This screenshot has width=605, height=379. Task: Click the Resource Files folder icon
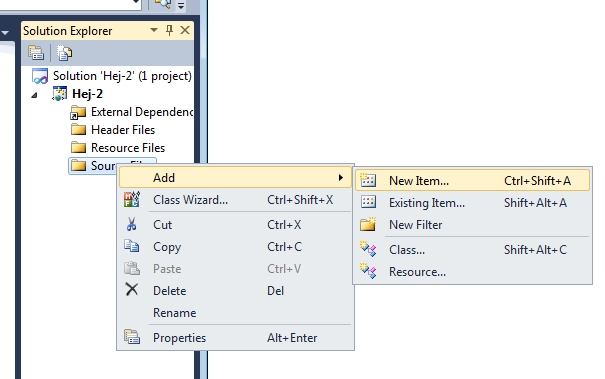(x=78, y=147)
